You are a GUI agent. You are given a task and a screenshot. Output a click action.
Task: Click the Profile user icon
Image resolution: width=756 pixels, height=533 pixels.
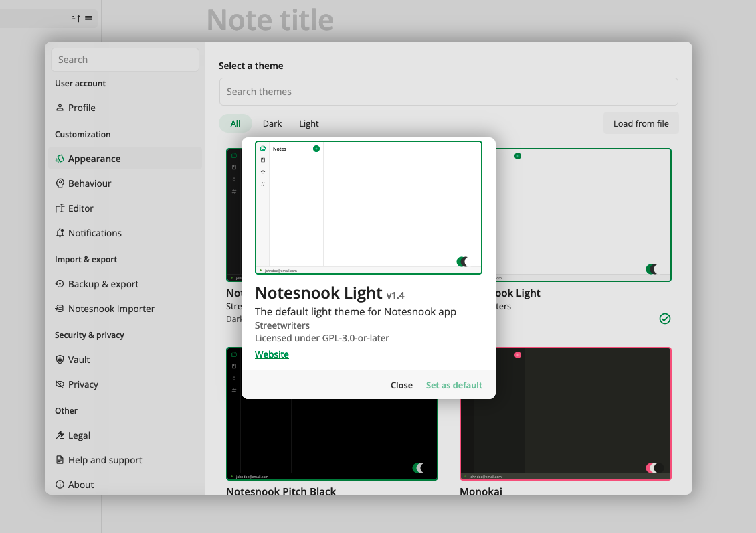[x=60, y=108]
